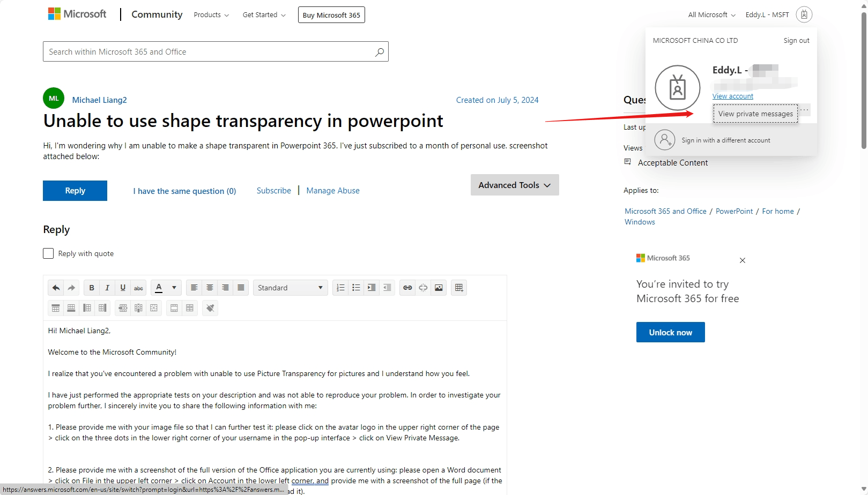Delete the table
This screenshot has width=868, height=495.
(x=154, y=308)
